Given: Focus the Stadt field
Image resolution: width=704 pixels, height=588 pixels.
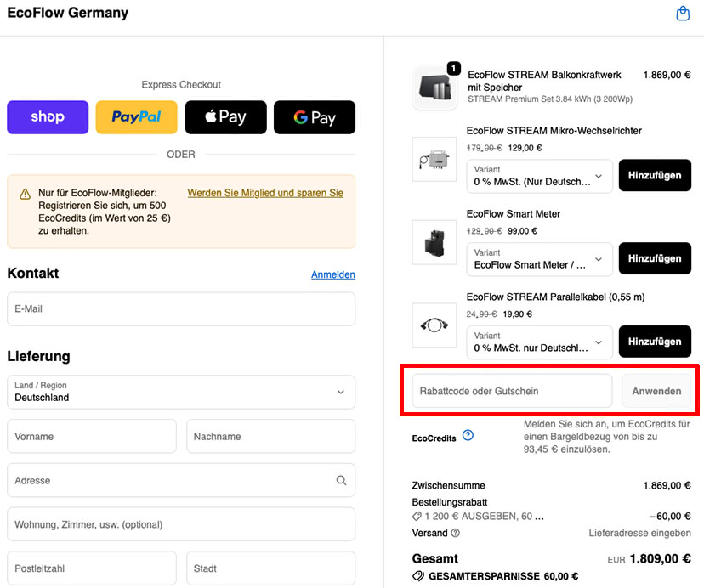Looking at the screenshot, I should coord(270,568).
